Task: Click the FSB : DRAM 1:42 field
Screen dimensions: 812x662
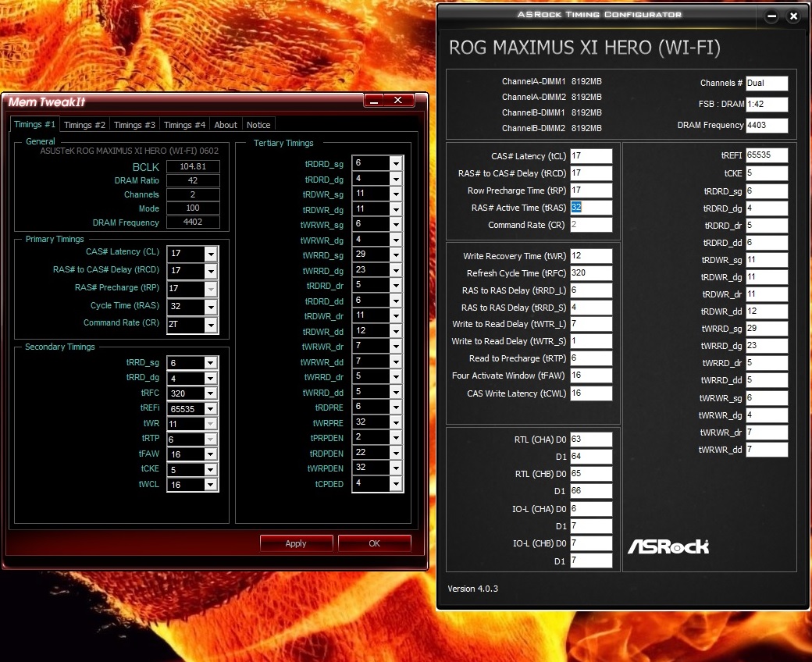Action: click(x=767, y=104)
